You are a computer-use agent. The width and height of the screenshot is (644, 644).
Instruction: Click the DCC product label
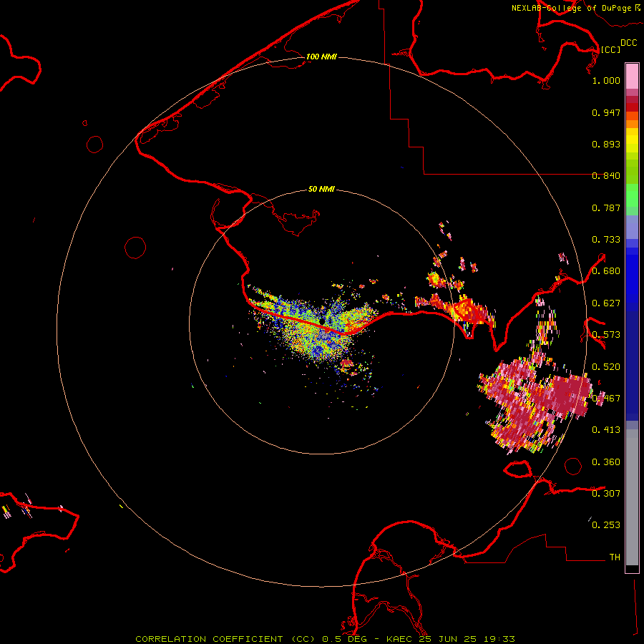pos(629,43)
